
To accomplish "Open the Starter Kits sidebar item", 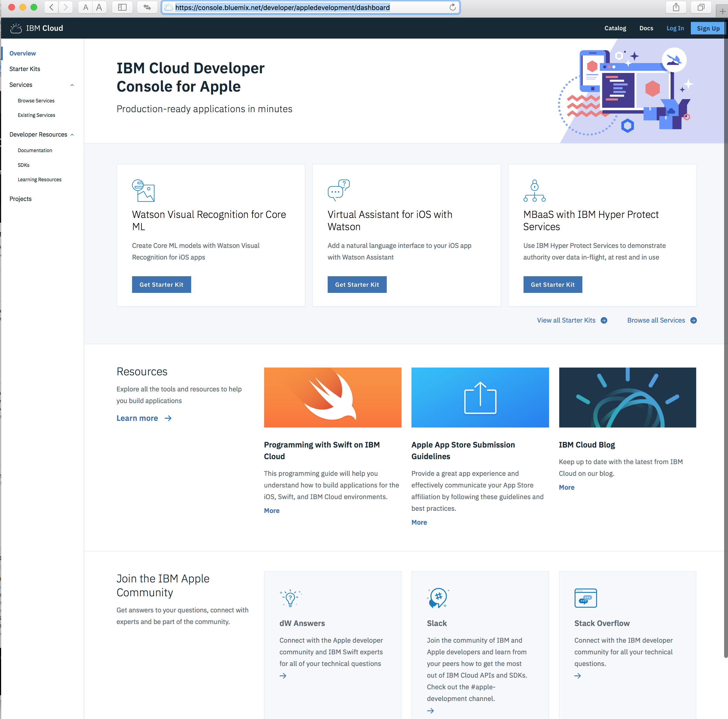I will (x=25, y=69).
